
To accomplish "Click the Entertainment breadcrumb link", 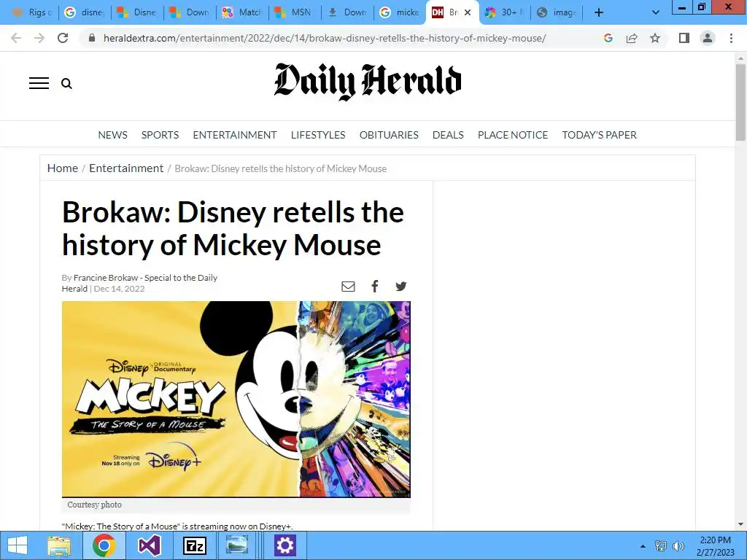I will 126,168.
